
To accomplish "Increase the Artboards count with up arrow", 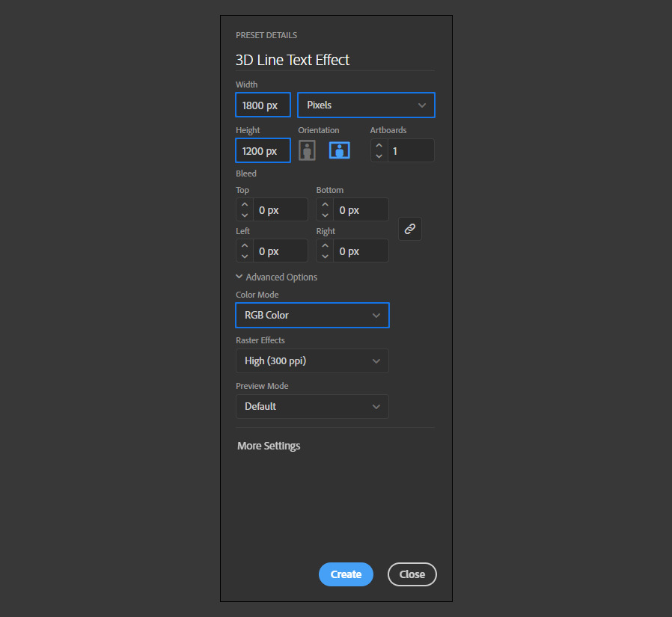I will (x=379, y=146).
